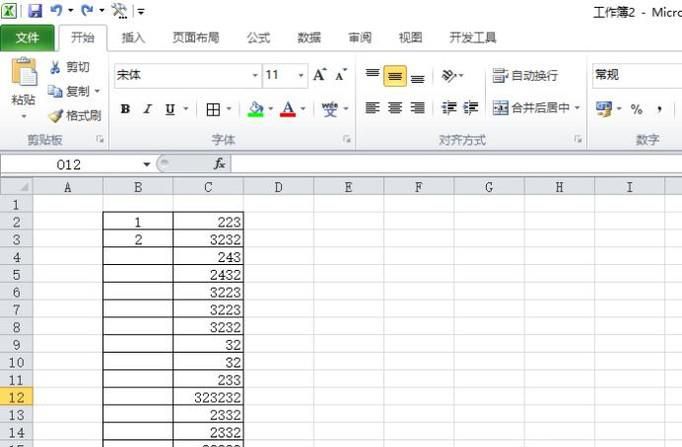This screenshot has height=447, width=682.
Task: Open the underline style dropdown arrow
Action: coord(186,109)
